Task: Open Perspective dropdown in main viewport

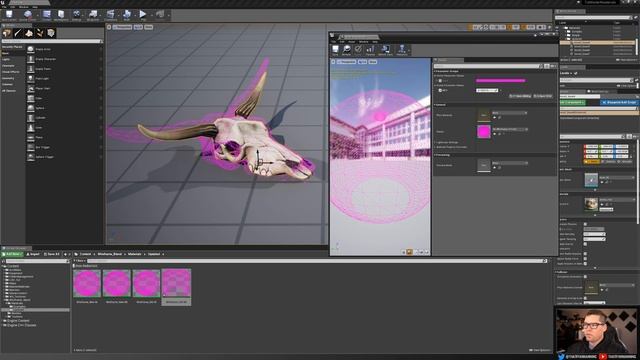Action: 122,27
